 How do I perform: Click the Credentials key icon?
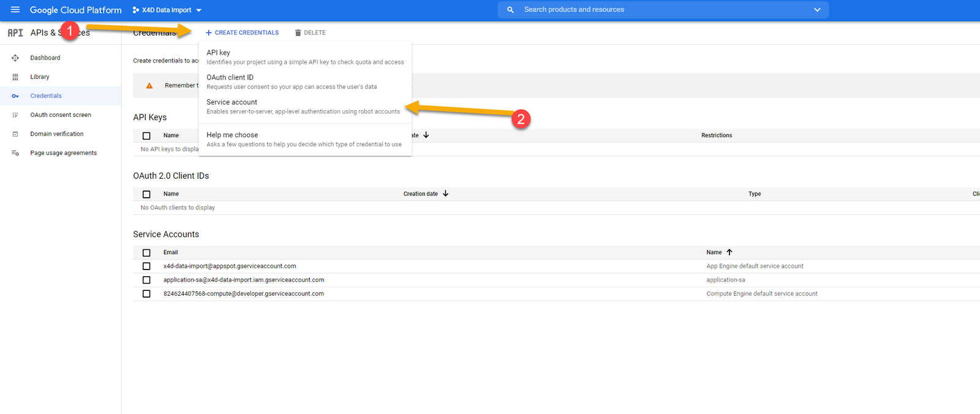pyautogui.click(x=15, y=96)
